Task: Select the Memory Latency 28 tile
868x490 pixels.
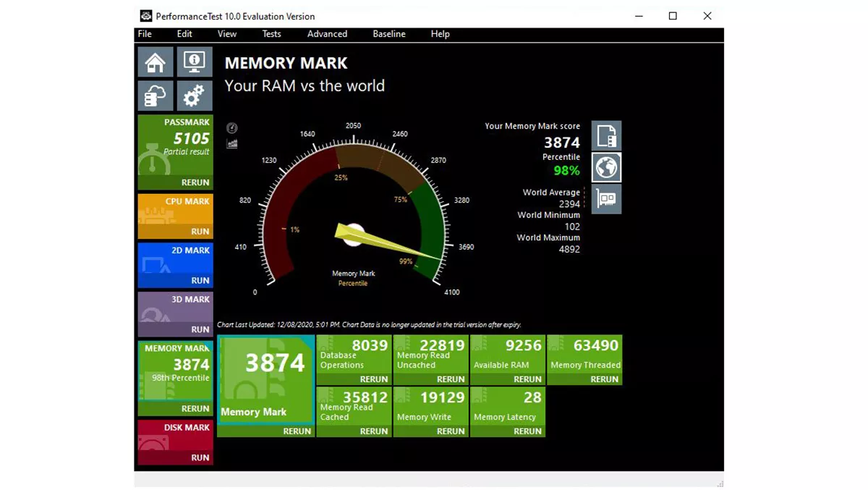Action: (x=508, y=406)
